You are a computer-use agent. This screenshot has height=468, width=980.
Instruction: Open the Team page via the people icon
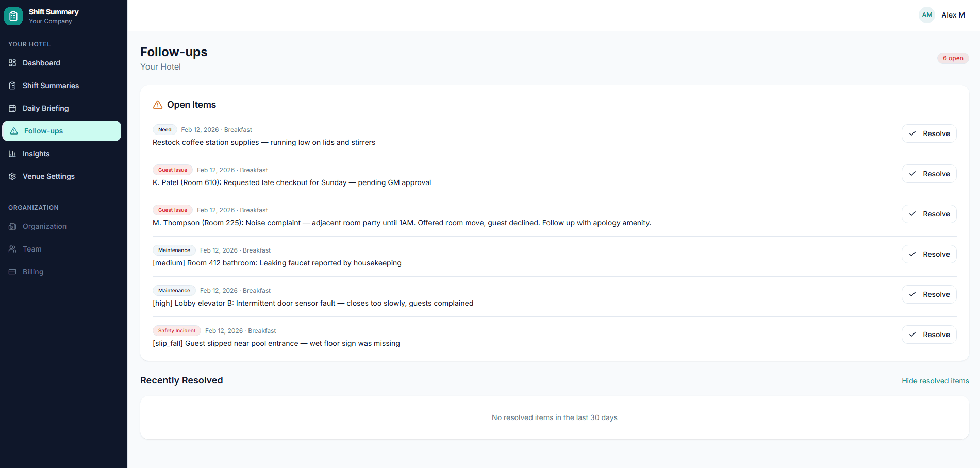click(12, 249)
